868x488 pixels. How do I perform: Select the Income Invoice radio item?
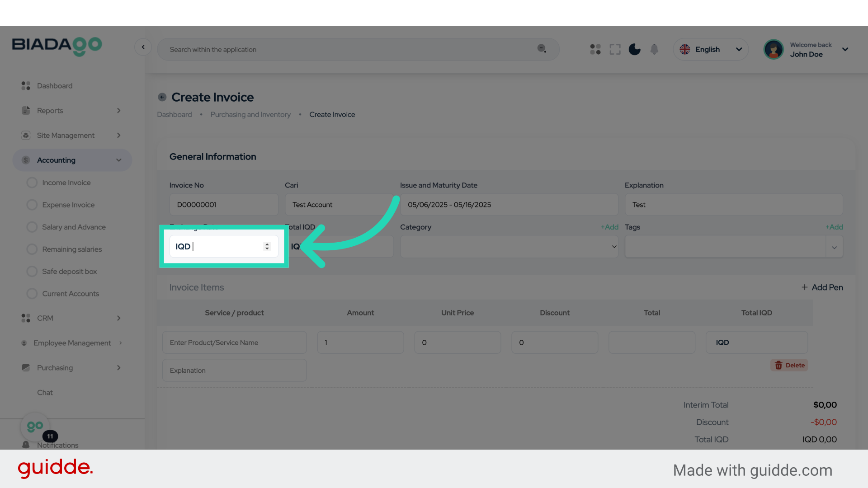coord(66,183)
